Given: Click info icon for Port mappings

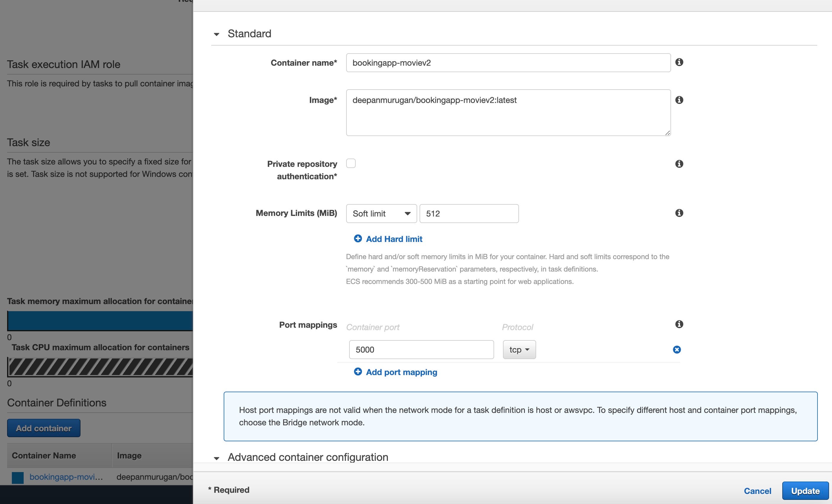Looking at the screenshot, I should [x=679, y=324].
